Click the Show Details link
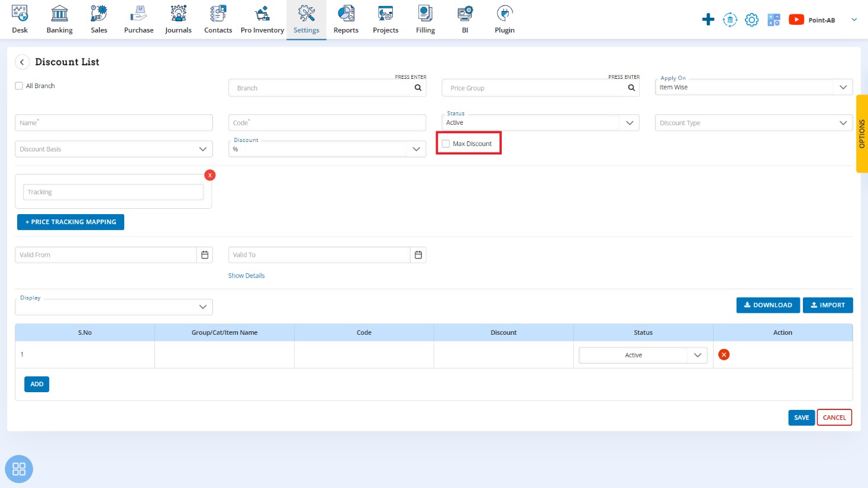868x488 pixels. point(246,276)
